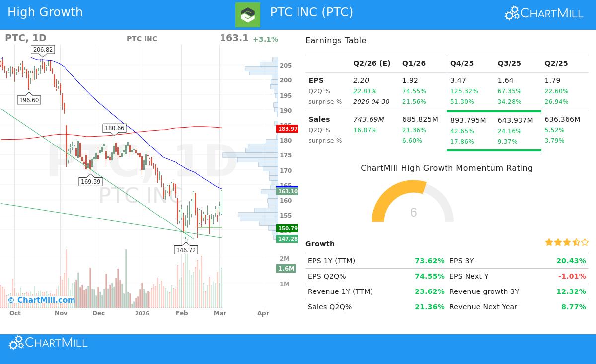The height and width of the screenshot is (364, 596).
Task: Click the 206.82 annotation label on the chart
Action: pos(42,49)
